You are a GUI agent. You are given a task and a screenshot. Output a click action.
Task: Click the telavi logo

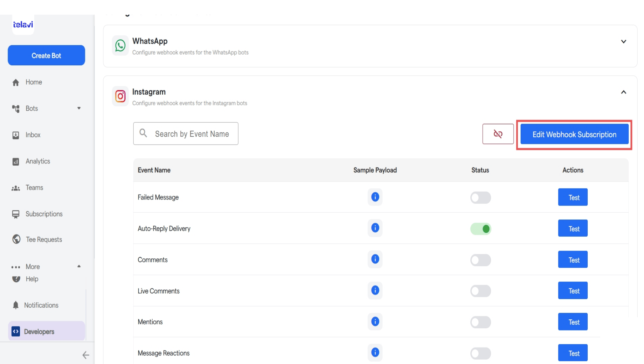tap(23, 24)
